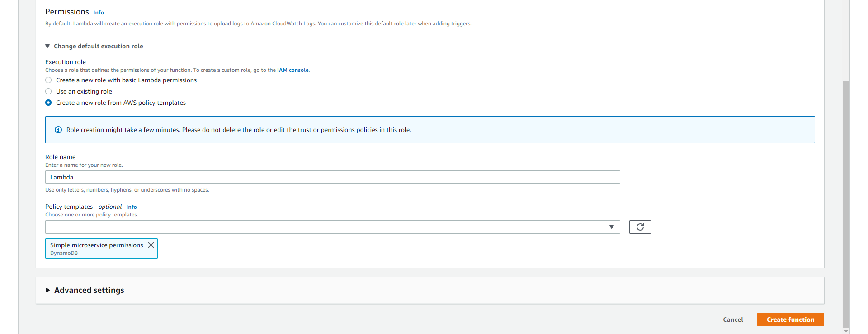Click the Role name label
868x334 pixels.
point(61,157)
